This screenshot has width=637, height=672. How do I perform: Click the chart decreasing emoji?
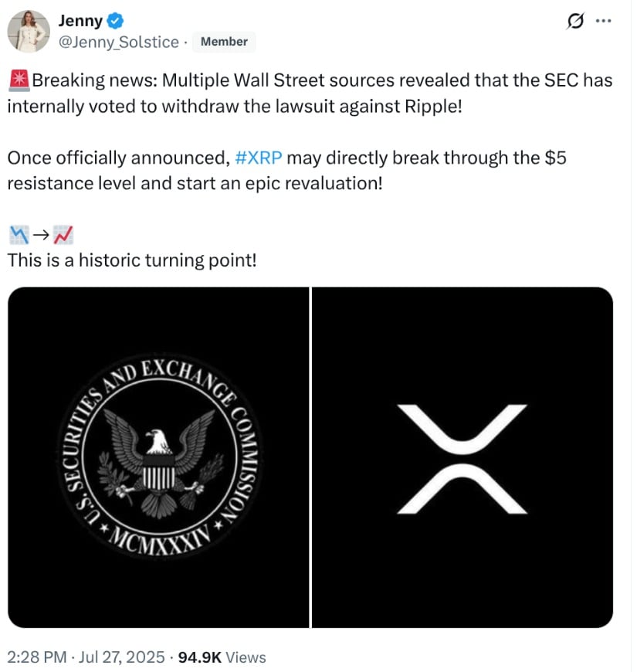tap(19, 234)
